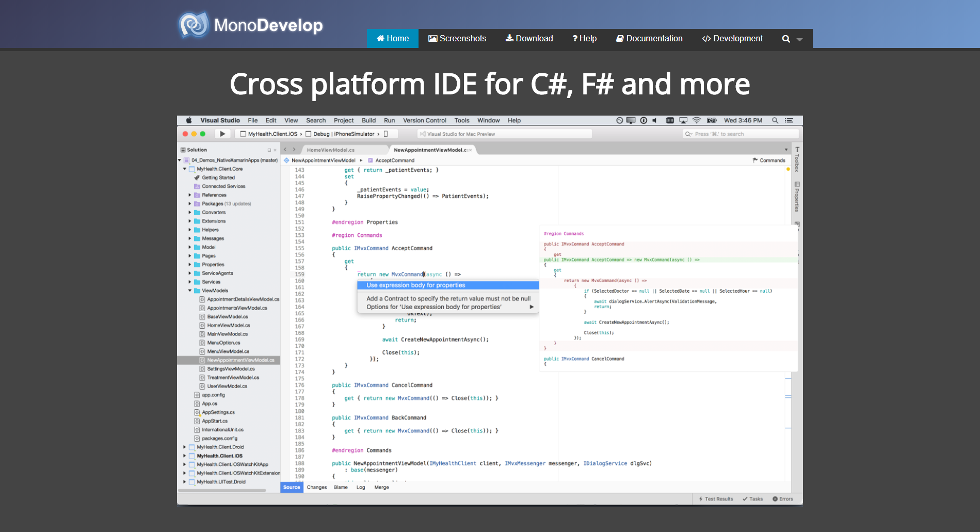This screenshot has width=980, height=532.
Task: Click the notification center list icon in the menu bar
Action: click(789, 120)
